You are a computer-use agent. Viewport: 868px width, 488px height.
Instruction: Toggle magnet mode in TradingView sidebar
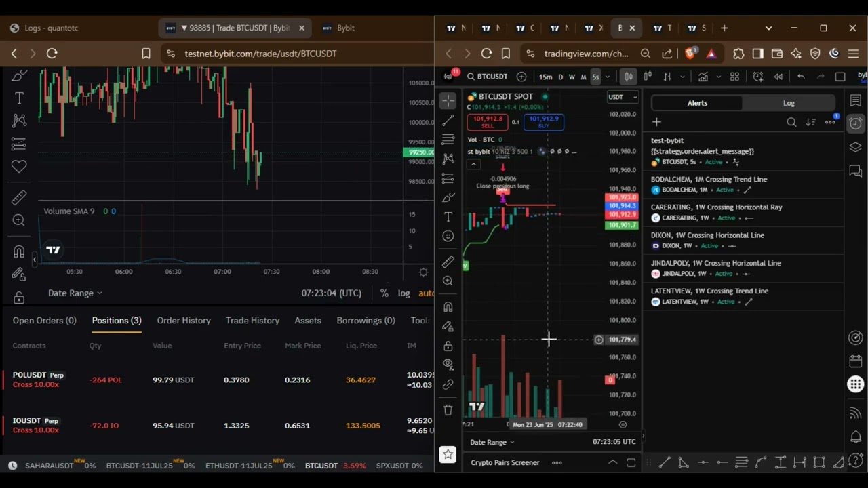point(448,307)
